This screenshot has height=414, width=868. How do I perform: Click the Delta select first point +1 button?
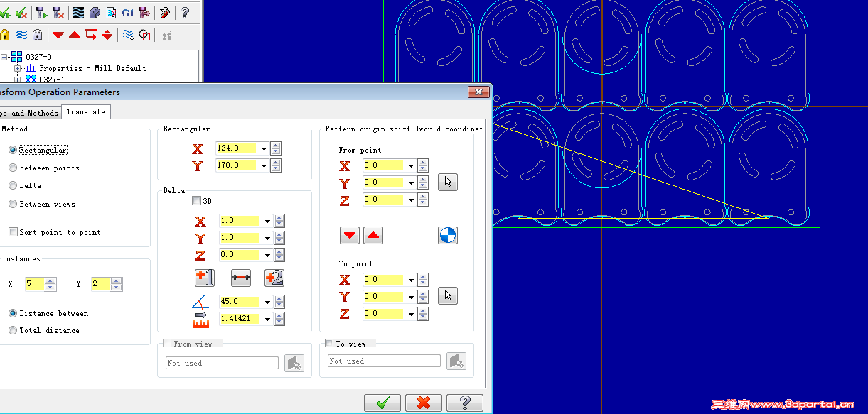(x=205, y=278)
